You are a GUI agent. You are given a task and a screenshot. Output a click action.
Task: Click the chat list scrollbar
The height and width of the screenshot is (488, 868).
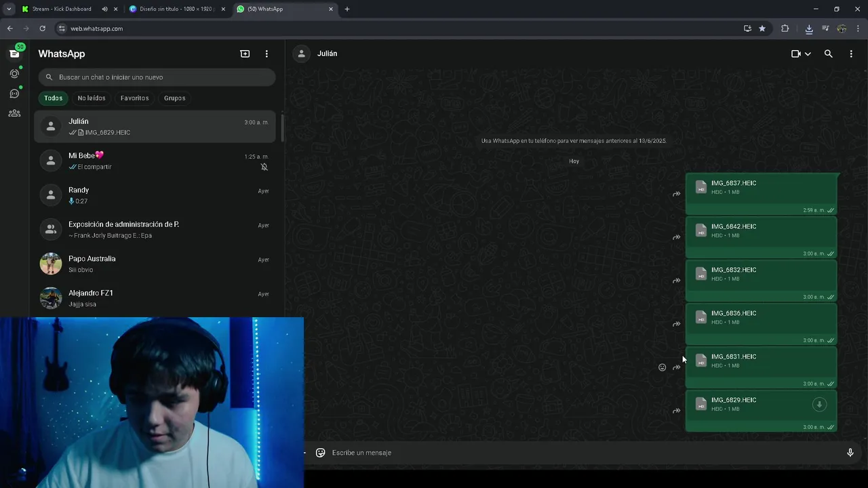[x=282, y=129]
